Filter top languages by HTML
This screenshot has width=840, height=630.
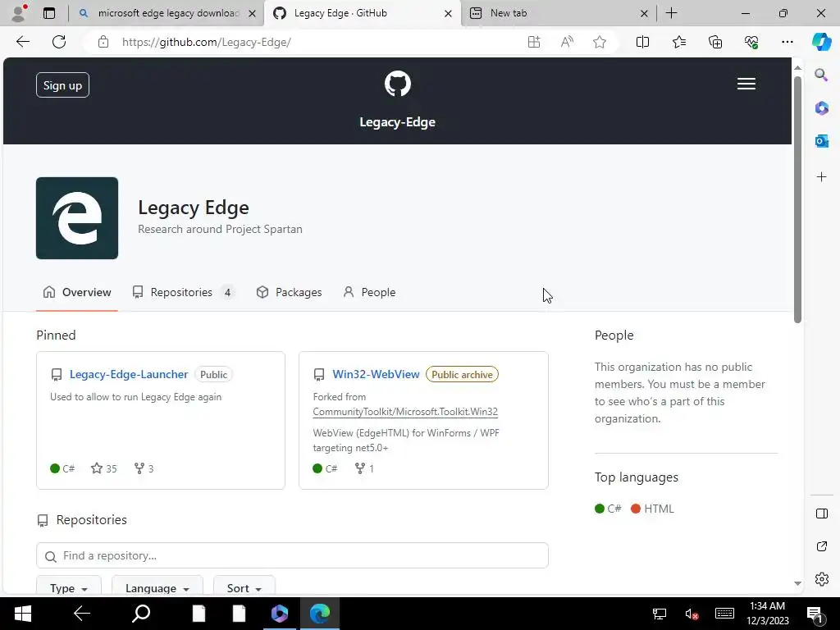(x=652, y=509)
